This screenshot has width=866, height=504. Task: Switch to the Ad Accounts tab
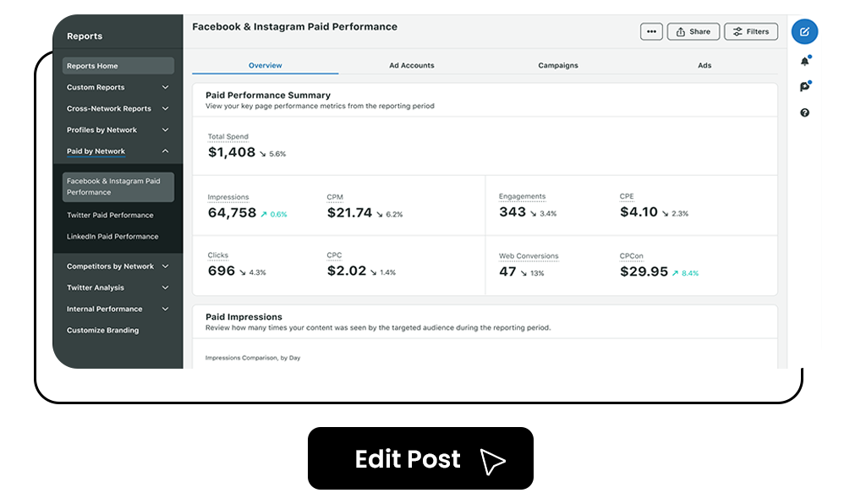(411, 65)
